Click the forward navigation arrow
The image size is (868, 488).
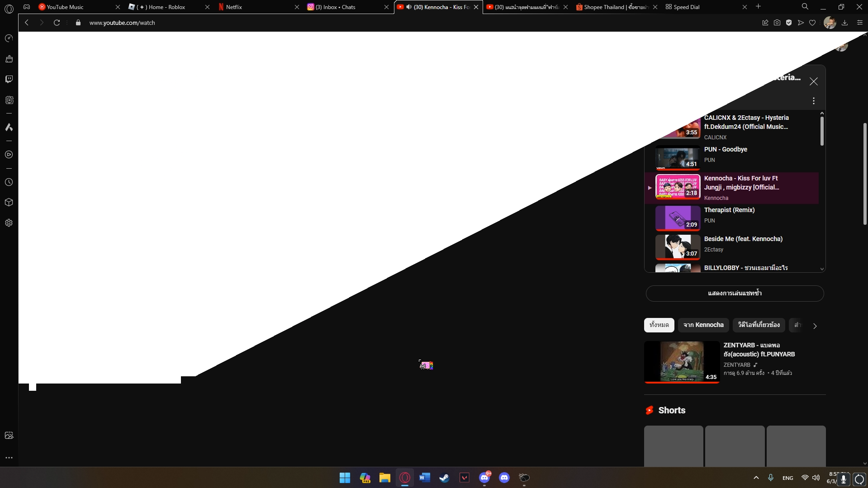coord(42,23)
